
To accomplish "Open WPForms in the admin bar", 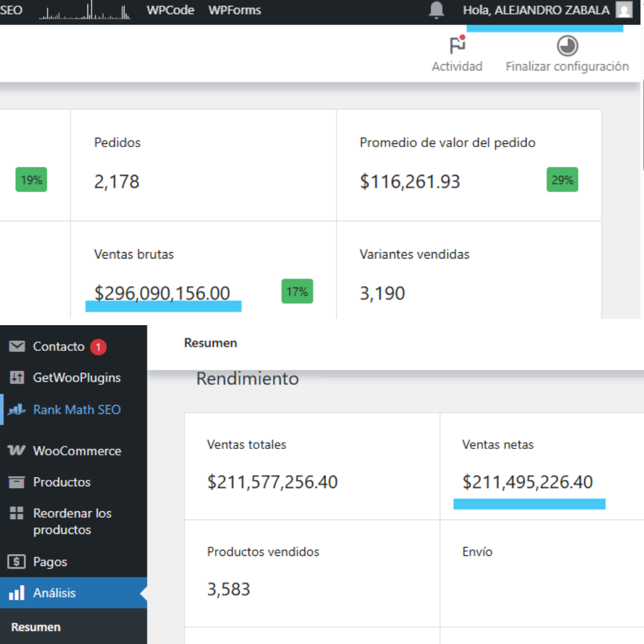I will tap(235, 10).
